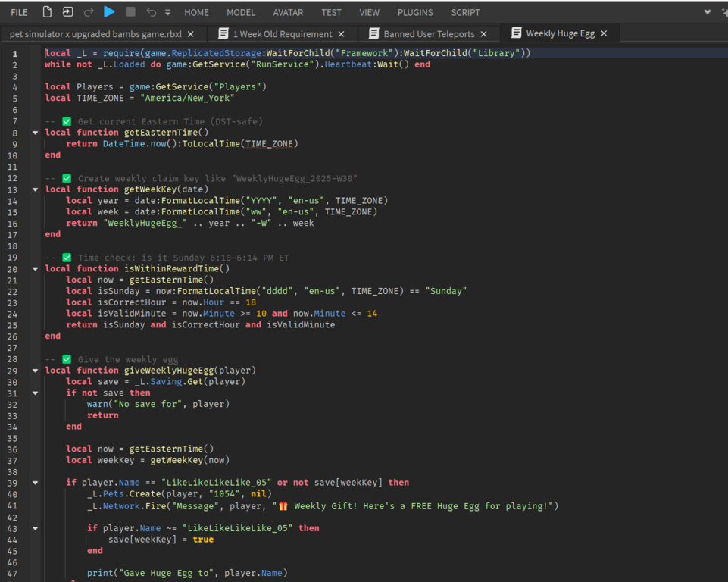Collapse the getEasternTime function fold arrow

(35, 133)
